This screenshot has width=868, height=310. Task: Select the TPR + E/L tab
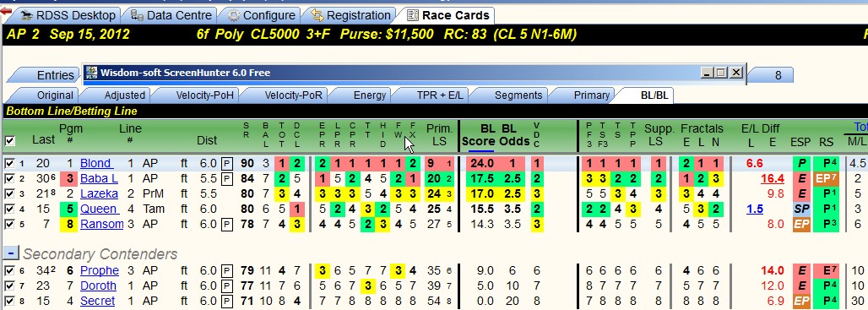click(434, 95)
